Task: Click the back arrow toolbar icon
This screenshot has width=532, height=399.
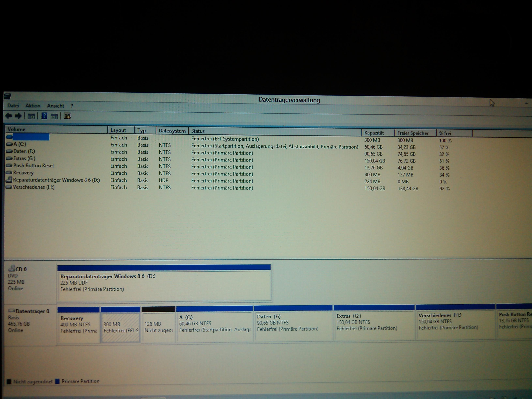Action: click(x=9, y=116)
